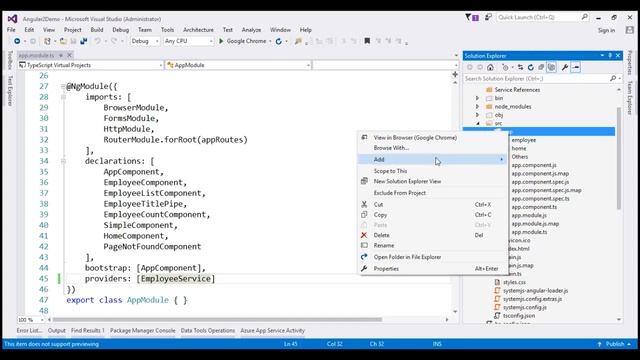Select styles.css file in Solution Explorer

click(514, 282)
